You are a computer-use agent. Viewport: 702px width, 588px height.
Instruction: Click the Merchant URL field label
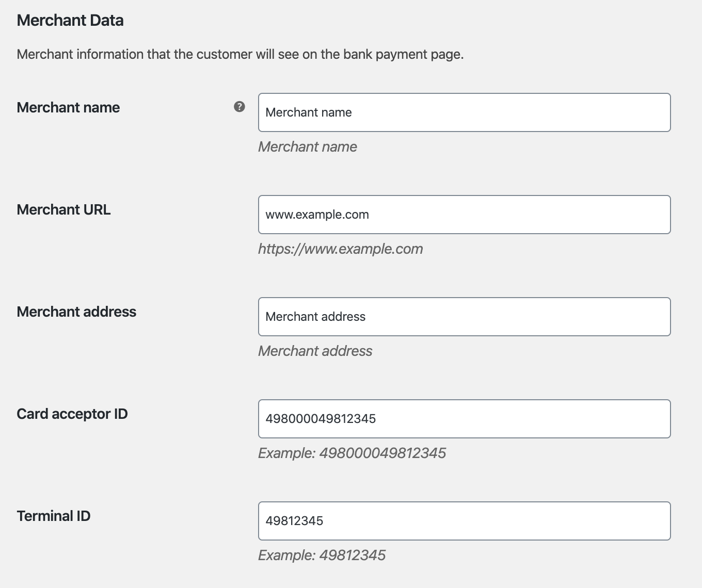pos(63,209)
